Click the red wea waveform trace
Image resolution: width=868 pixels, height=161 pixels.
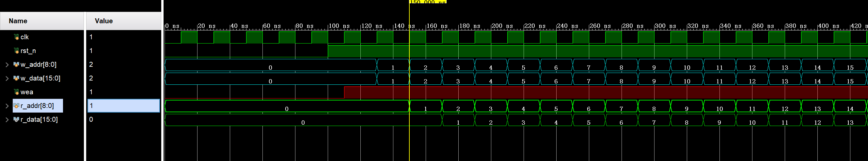click(606, 93)
